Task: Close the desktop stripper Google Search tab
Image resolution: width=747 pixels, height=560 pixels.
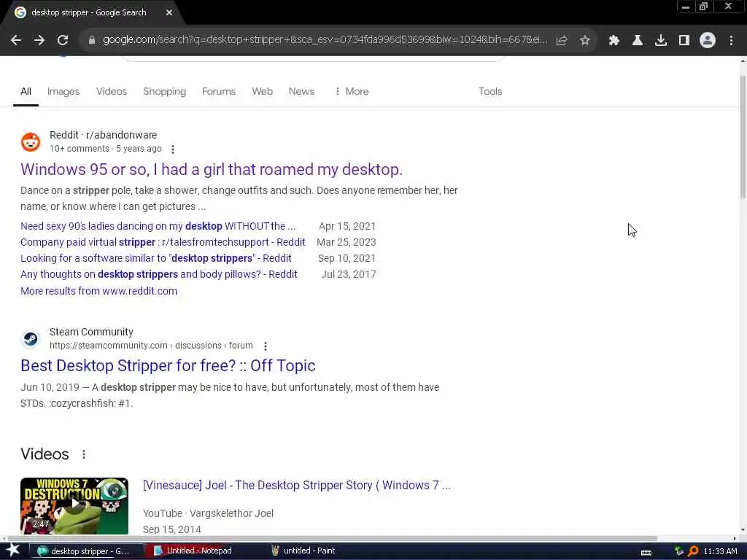Action: tap(169, 13)
